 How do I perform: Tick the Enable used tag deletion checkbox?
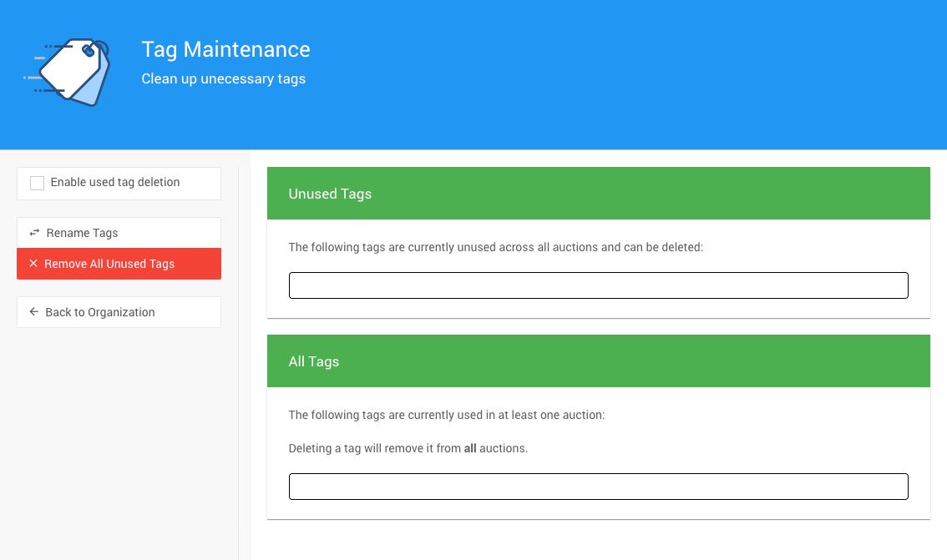tap(37, 183)
